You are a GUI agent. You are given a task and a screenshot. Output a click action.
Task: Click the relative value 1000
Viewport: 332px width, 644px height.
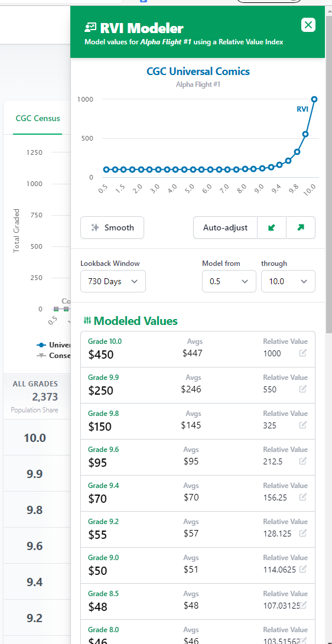(x=272, y=353)
